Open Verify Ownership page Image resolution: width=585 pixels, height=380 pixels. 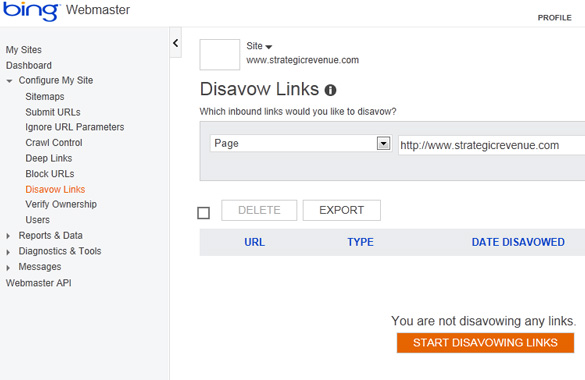[x=61, y=204]
